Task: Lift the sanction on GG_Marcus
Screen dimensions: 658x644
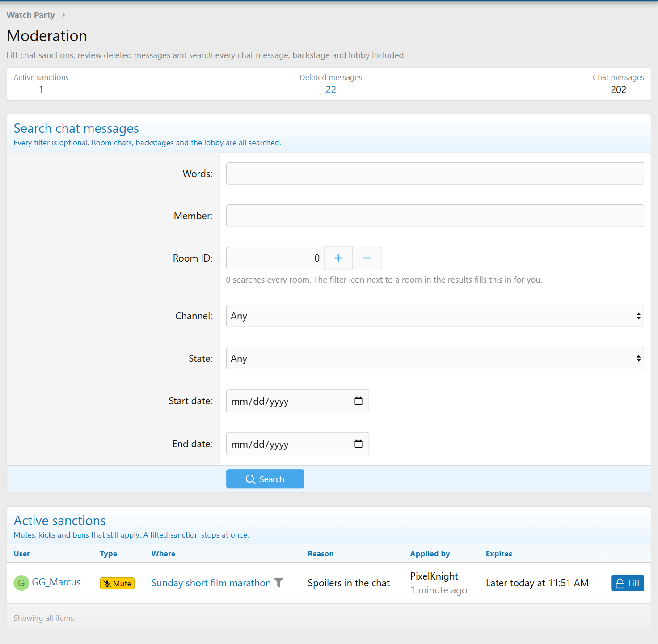Action: [628, 583]
